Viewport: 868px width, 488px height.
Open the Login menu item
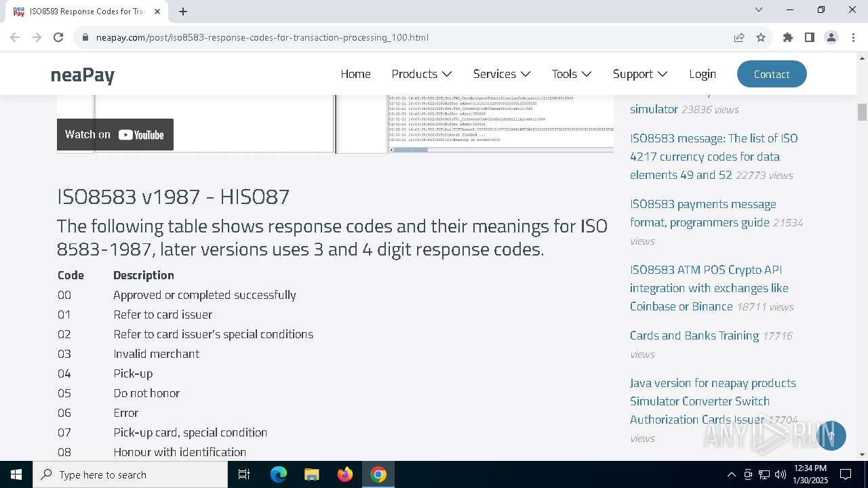[703, 74]
